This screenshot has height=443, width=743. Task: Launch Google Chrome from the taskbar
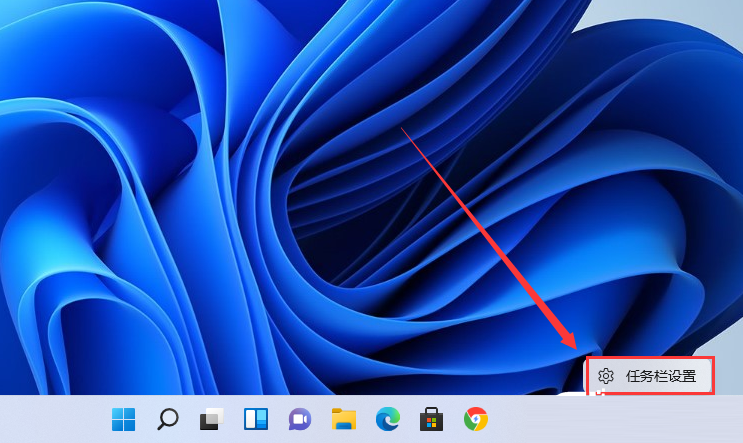476,419
